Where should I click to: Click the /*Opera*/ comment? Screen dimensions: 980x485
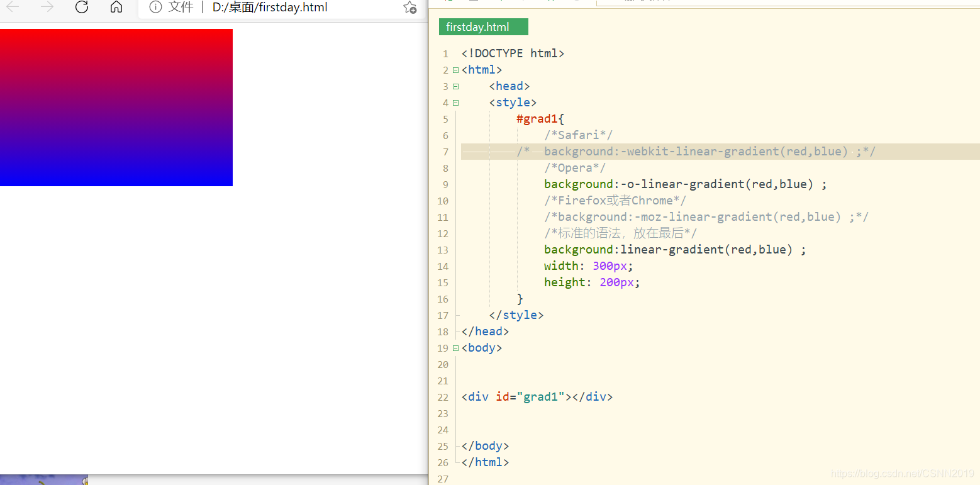point(575,168)
